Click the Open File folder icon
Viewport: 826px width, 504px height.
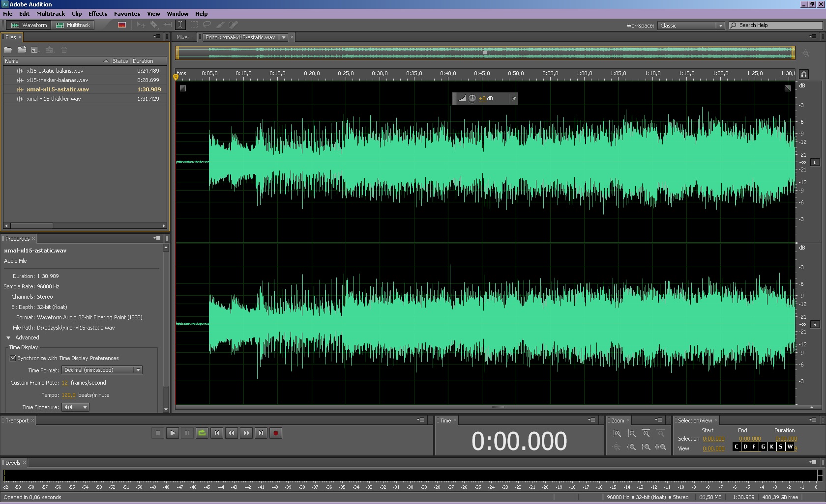click(x=8, y=50)
